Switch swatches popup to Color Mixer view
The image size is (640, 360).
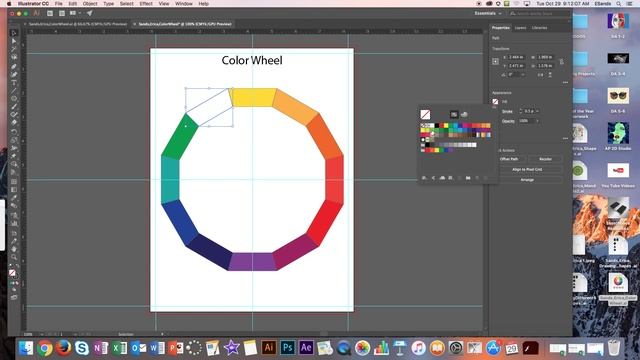tap(464, 115)
